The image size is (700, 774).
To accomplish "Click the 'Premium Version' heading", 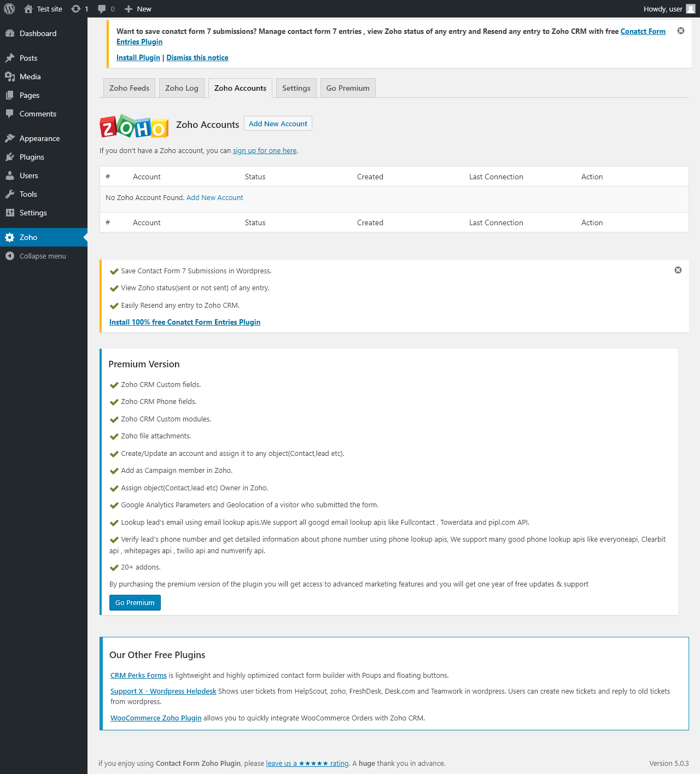I will point(144,364).
